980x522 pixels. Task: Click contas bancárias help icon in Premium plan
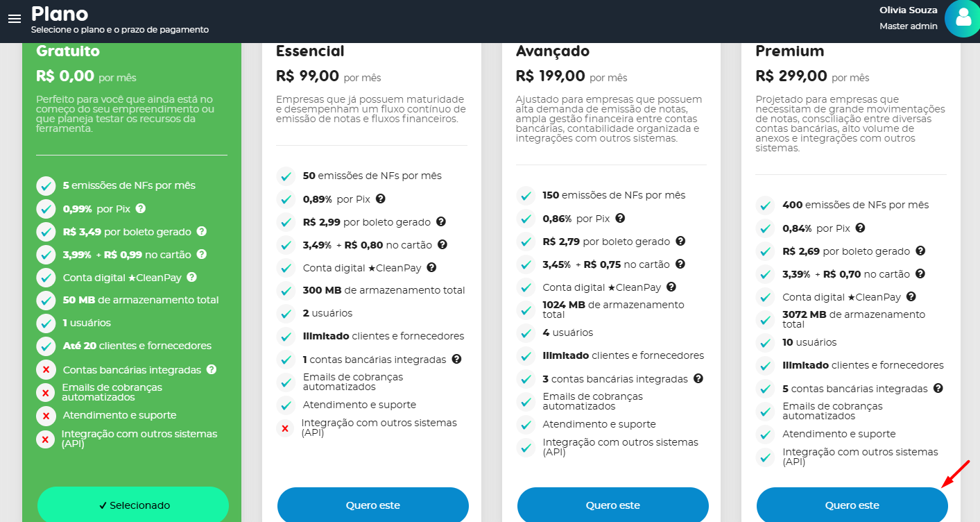[938, 388]
